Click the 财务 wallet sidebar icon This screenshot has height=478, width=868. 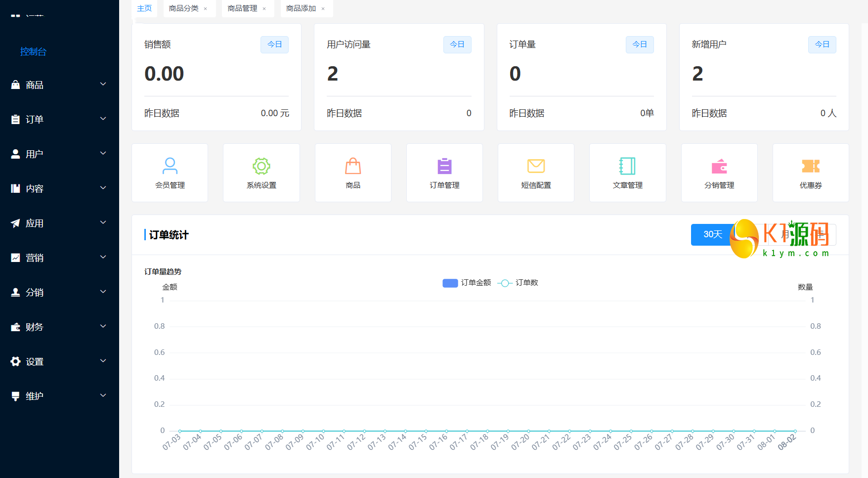point(15,327)
